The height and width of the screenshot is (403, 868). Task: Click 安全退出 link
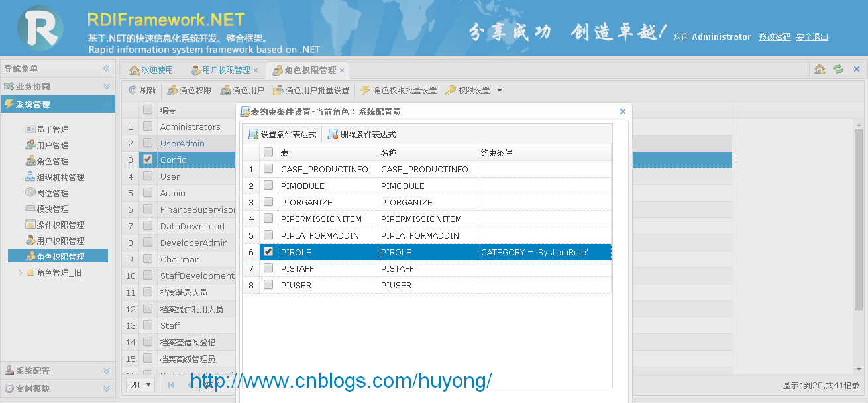[812, 37]
